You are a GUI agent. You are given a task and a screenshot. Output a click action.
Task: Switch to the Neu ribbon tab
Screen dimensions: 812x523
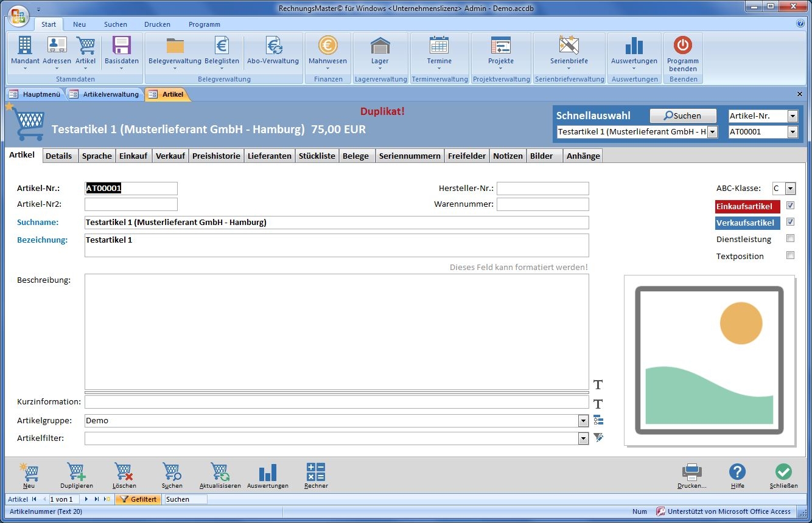pos(80,24)
